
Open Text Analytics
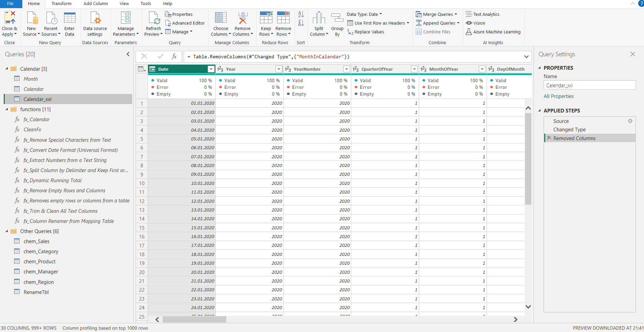[482, 14]
